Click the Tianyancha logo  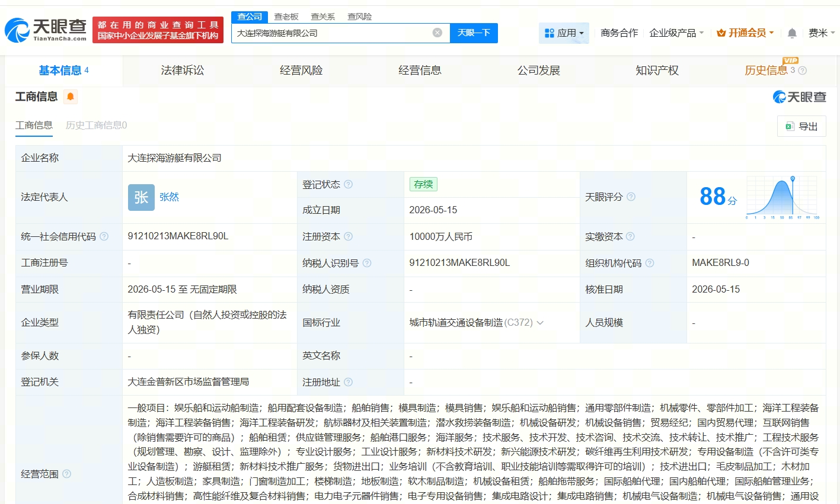click(46, 30)
